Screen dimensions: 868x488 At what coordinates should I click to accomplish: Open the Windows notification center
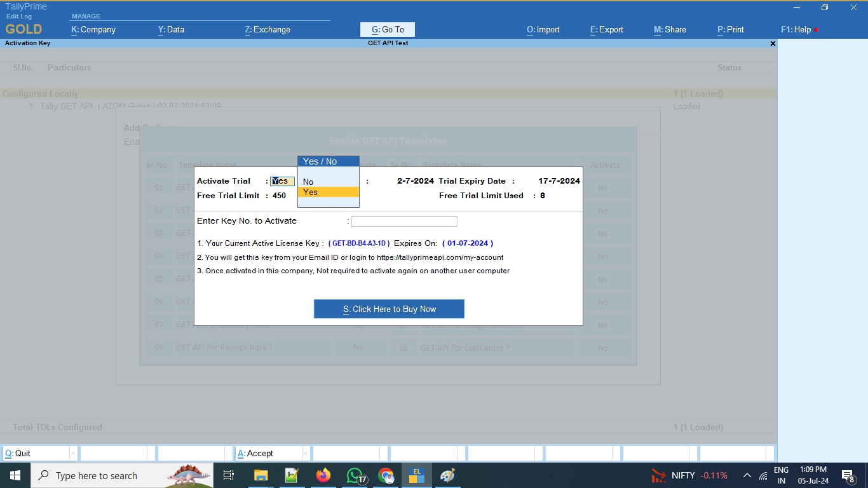[x=848, y=475]
